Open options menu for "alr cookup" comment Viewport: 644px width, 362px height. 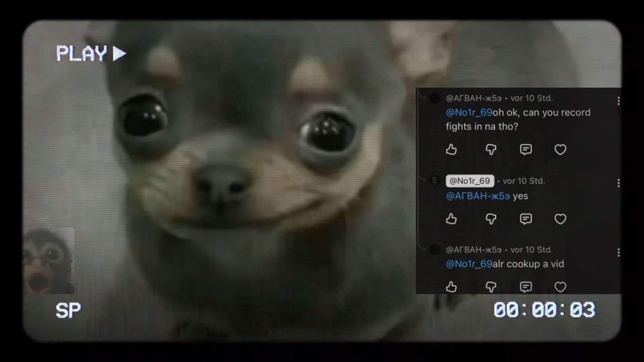click(618, 252)
